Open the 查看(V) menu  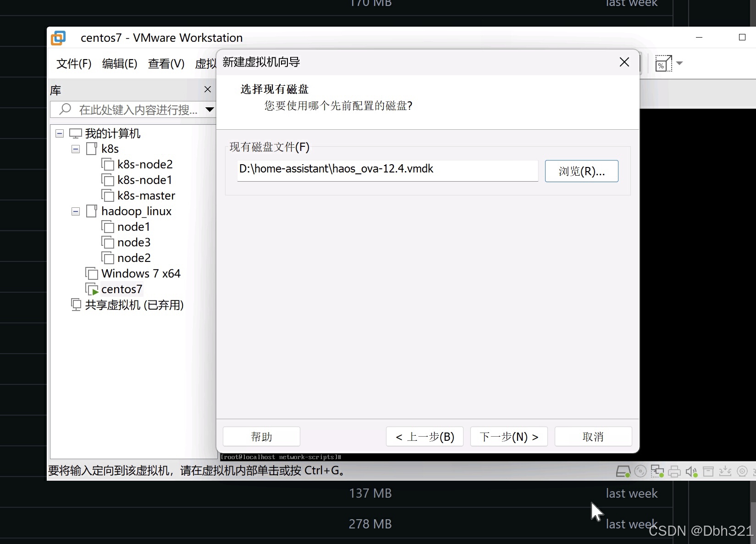[x=166, y=64]
